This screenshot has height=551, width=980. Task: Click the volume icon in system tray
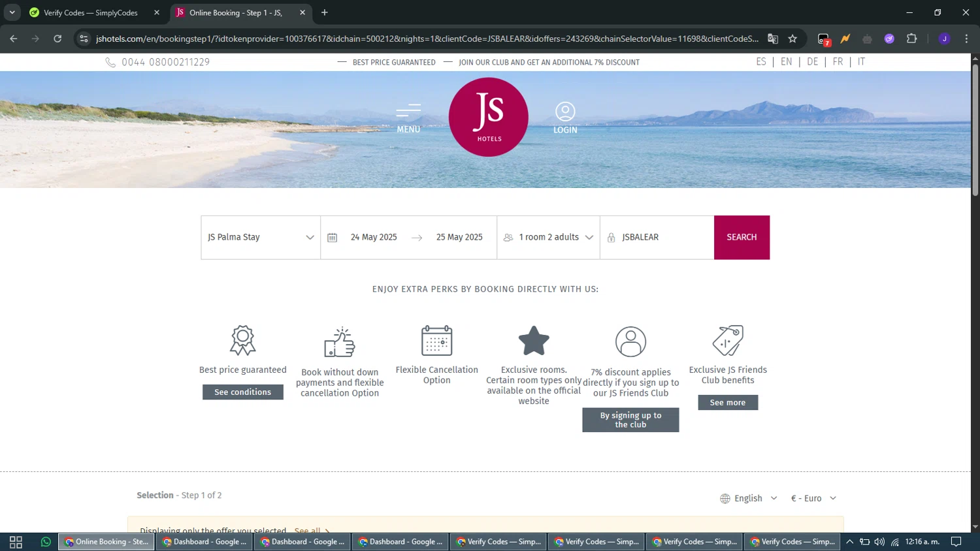(x=879, y=542)
